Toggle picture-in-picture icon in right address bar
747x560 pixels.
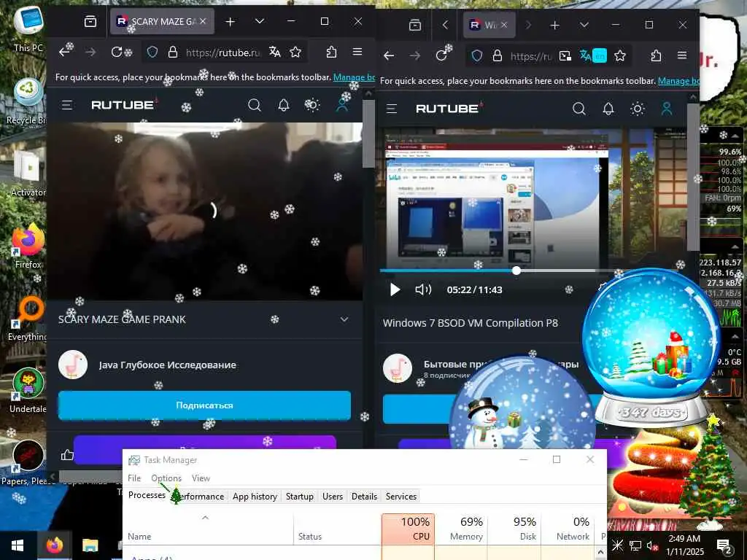tap(565, 55)
